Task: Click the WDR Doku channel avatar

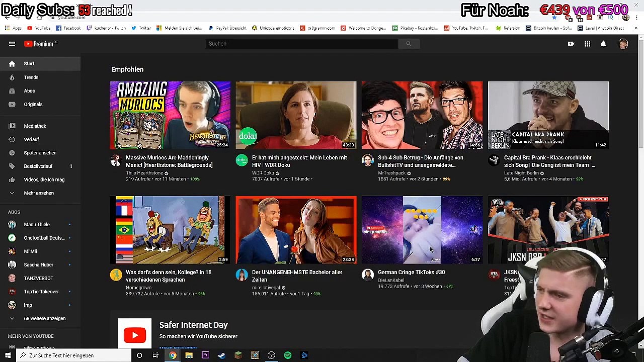Action: [x=242, y=160]
